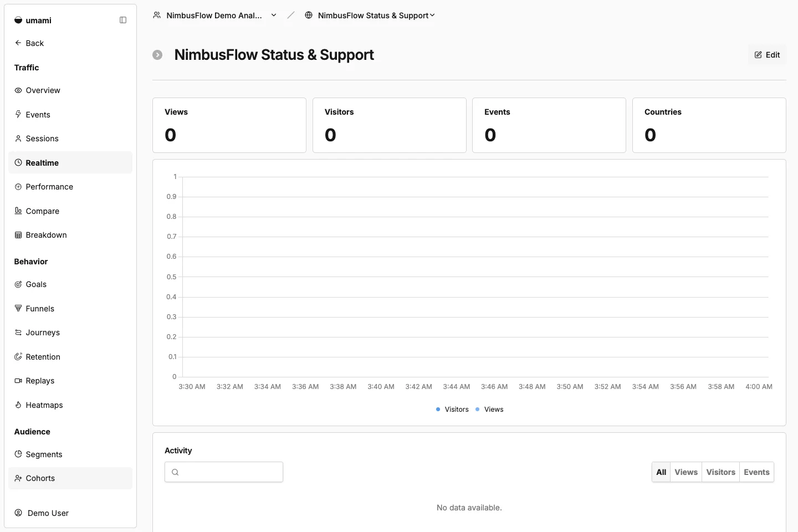
Task: Click the Visitors metric card
Action: coord(390,125)
